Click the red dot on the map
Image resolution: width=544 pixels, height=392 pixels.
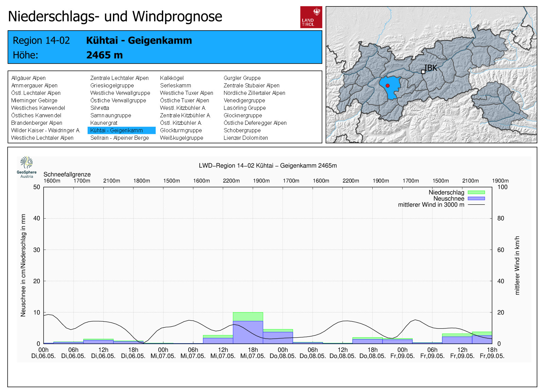[x=388, y=86]
